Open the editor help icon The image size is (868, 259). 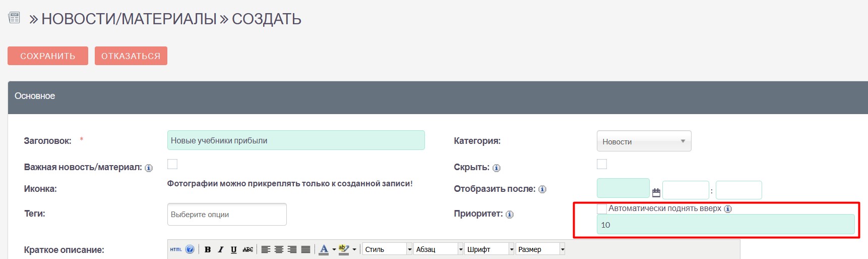point(190,249)
